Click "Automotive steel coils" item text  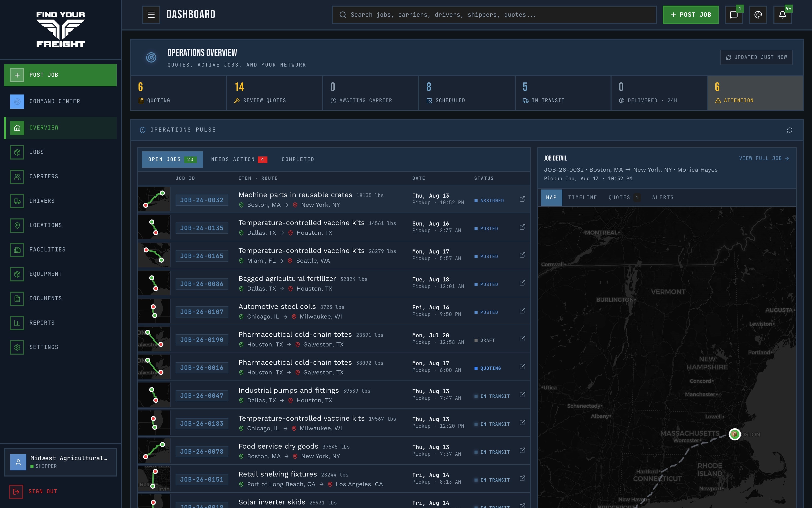tap(277, 306)
